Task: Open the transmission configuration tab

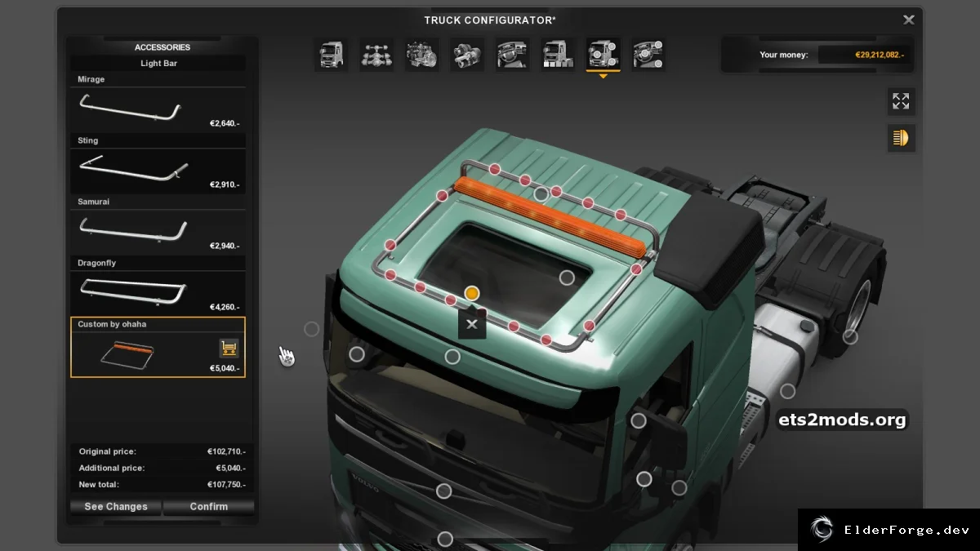Action: point(467,55)
